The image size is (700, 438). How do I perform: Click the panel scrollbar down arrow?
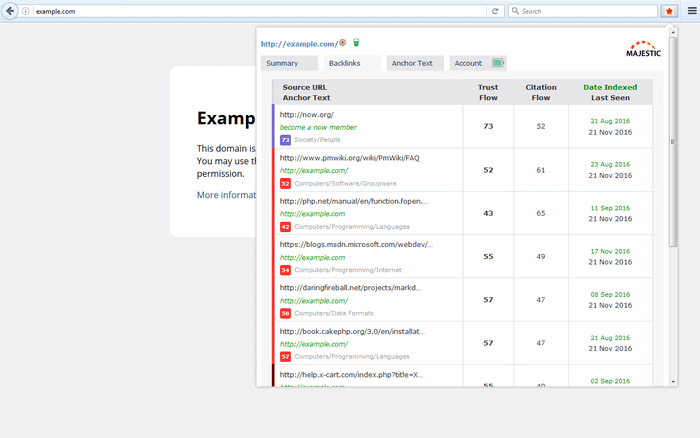(673, 382)
